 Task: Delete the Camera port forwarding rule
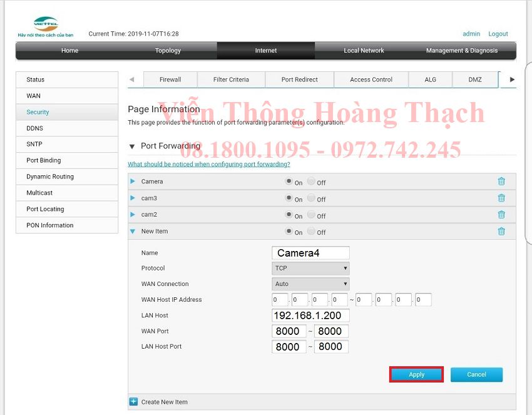pos(501,181)
